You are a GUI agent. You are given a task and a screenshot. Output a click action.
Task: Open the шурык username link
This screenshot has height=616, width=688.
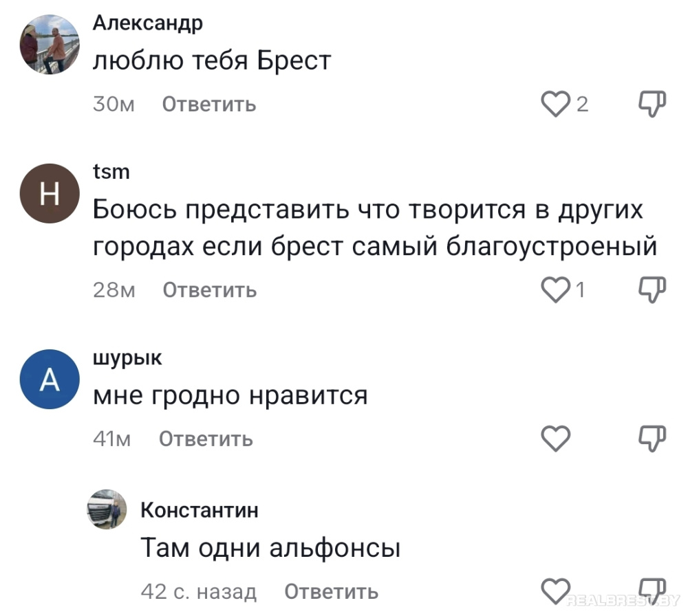click(127, 357)
